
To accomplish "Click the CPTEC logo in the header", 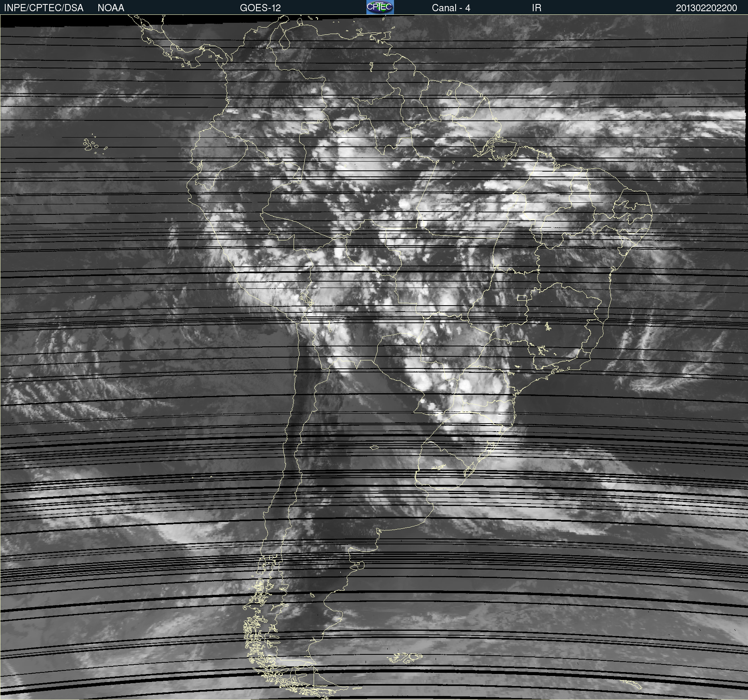I will [380, 7].
